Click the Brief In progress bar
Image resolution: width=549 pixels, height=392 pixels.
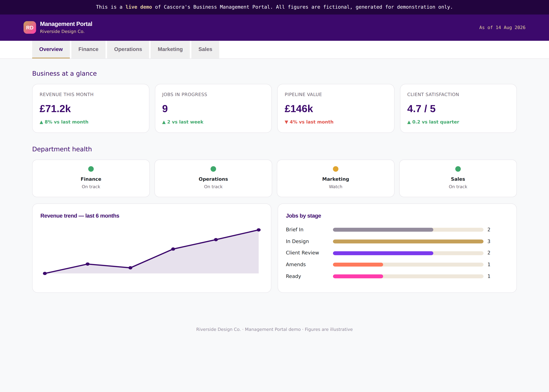tap(408, 230)
